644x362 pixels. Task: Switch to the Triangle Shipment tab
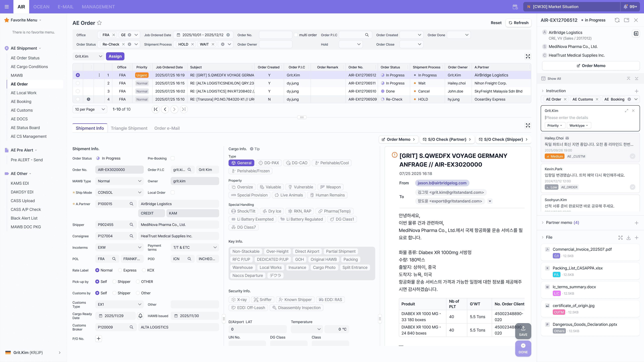tap(129, 128)
